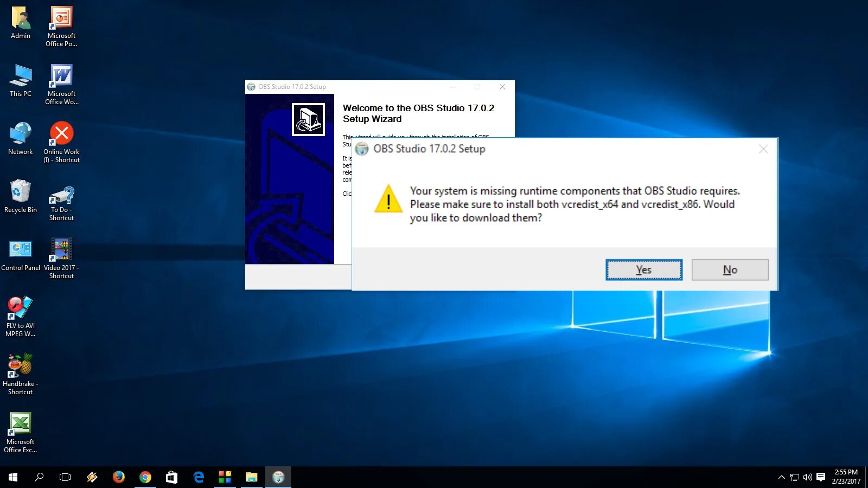Viewport: 868px width, 488px height.
Task: Close the OBS Studio runtime warning dialog
Action: [x=763, y=149]
